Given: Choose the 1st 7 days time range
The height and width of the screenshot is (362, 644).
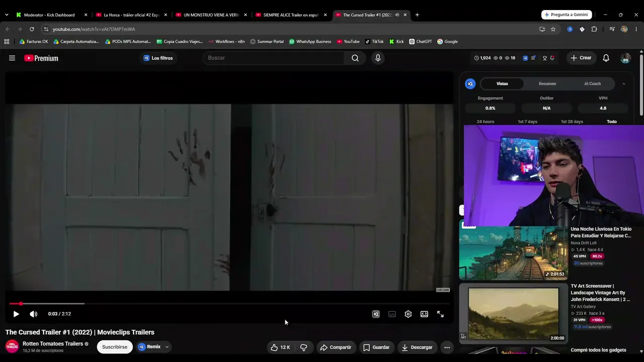Looking at the screenshot, I should click(528, 122).
